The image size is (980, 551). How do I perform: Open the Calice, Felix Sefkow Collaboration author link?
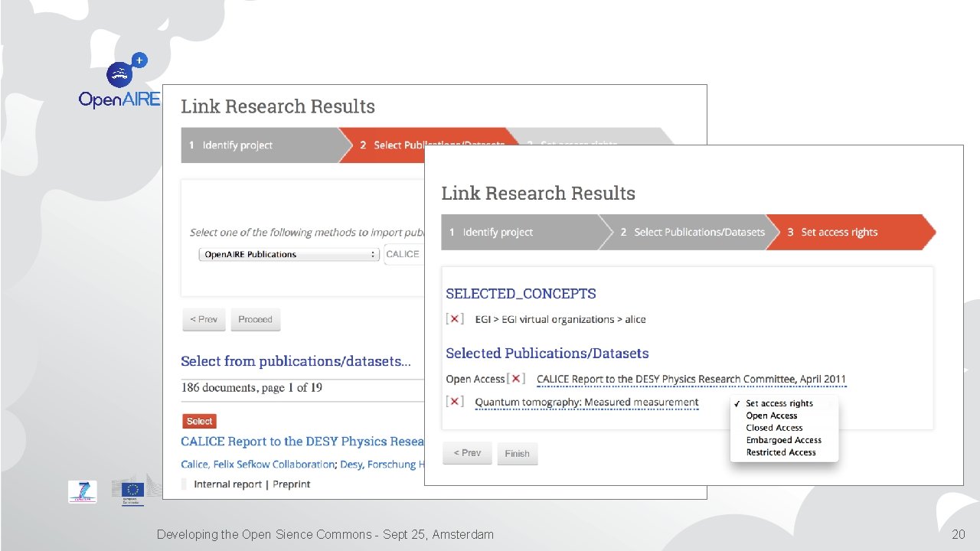tap(258, 464)
